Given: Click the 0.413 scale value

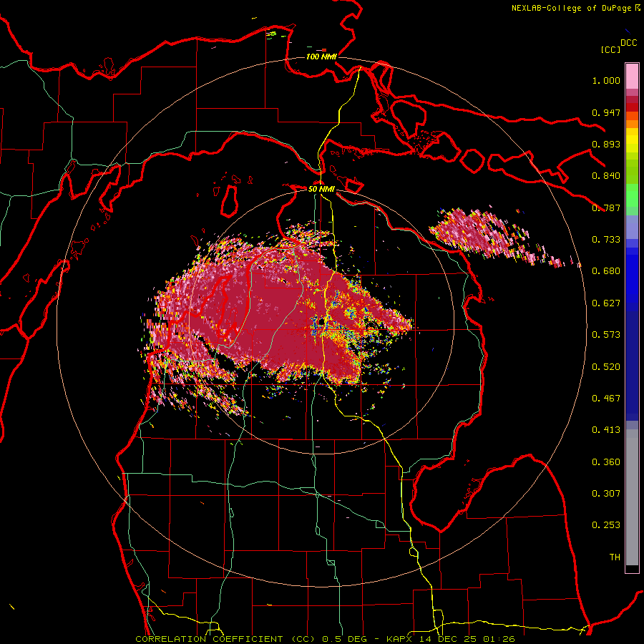Looking at the screenshot, I should coord(606,430).
